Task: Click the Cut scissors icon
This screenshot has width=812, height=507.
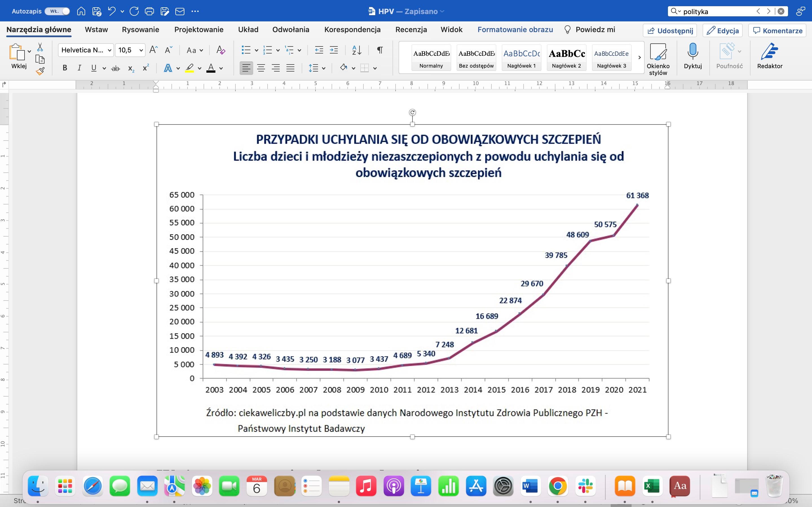Action: [40, 46]
